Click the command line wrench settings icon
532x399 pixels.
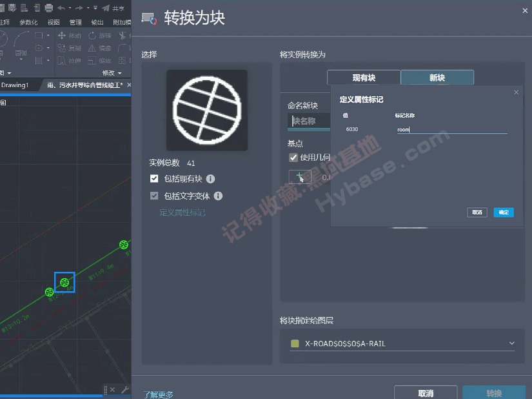click(x=125, y=389)
